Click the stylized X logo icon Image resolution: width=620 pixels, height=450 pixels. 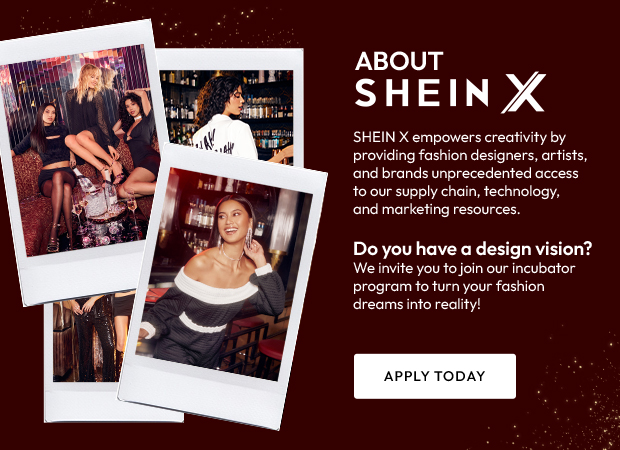point(524,92)
